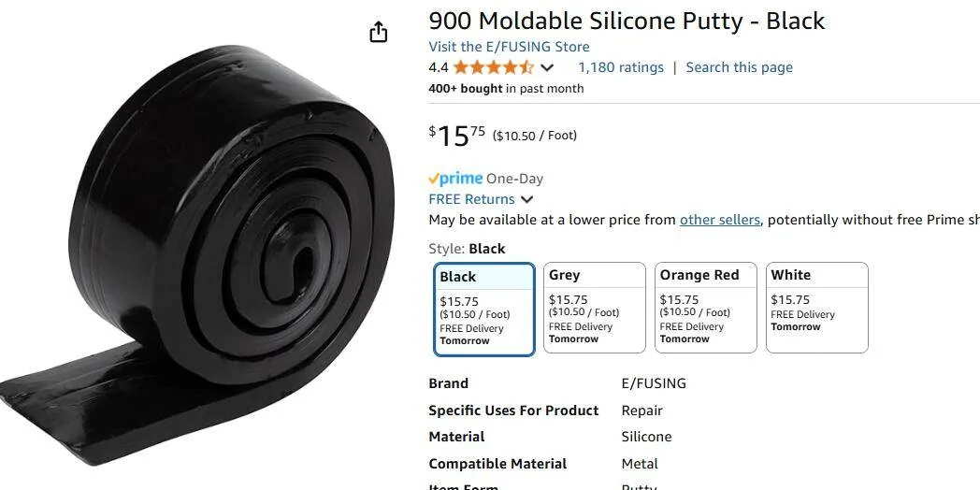The width and height of the screenshot is (980, 490).
Task: Click the E/FUSING brand value
Action: point(654,383)
